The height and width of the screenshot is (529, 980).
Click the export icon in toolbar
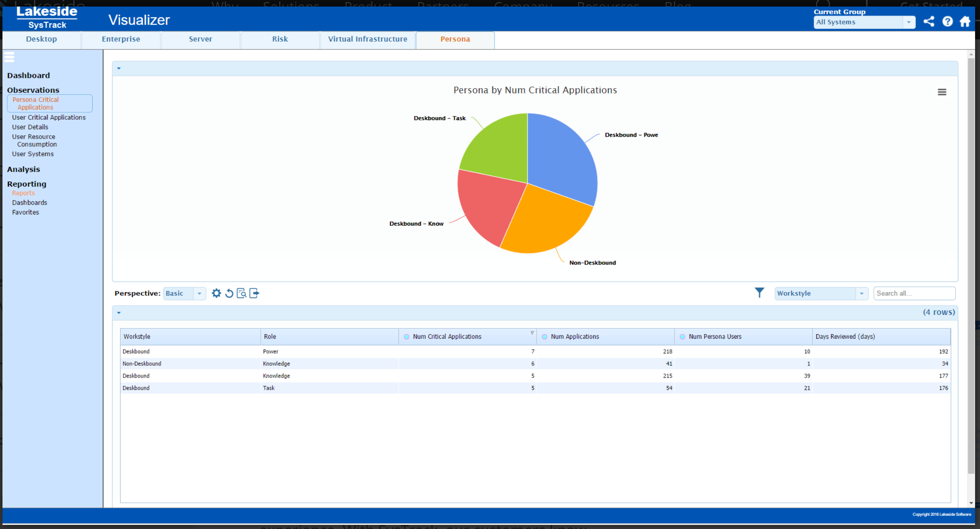[254, 293]
